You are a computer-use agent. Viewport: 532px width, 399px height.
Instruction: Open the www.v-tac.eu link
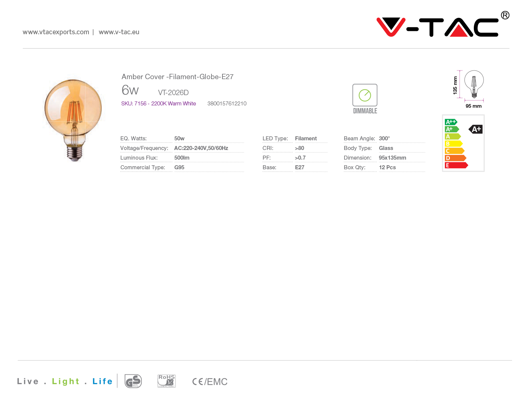(119, 32)
